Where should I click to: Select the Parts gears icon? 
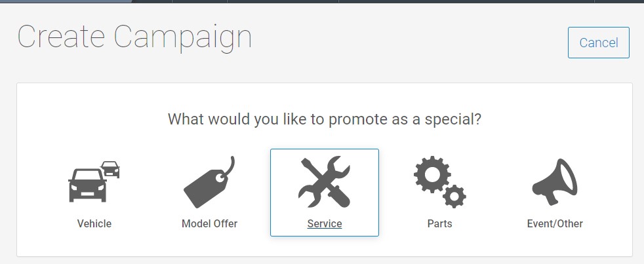pos(440,181)
